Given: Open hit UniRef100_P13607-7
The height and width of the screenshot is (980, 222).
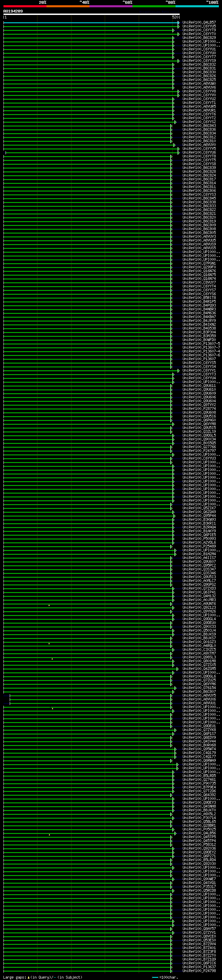Looking at the screenshot, I should pyautogui.click(x=201, y=347).
